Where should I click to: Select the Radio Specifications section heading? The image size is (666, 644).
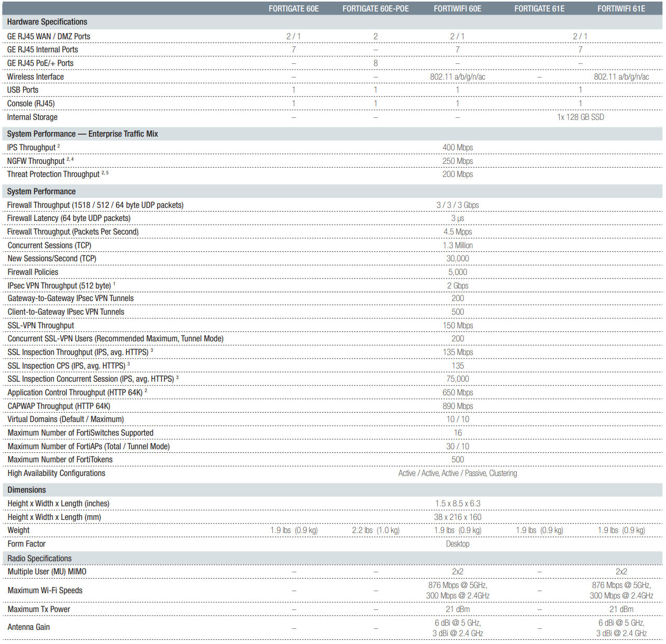[39, 559]
